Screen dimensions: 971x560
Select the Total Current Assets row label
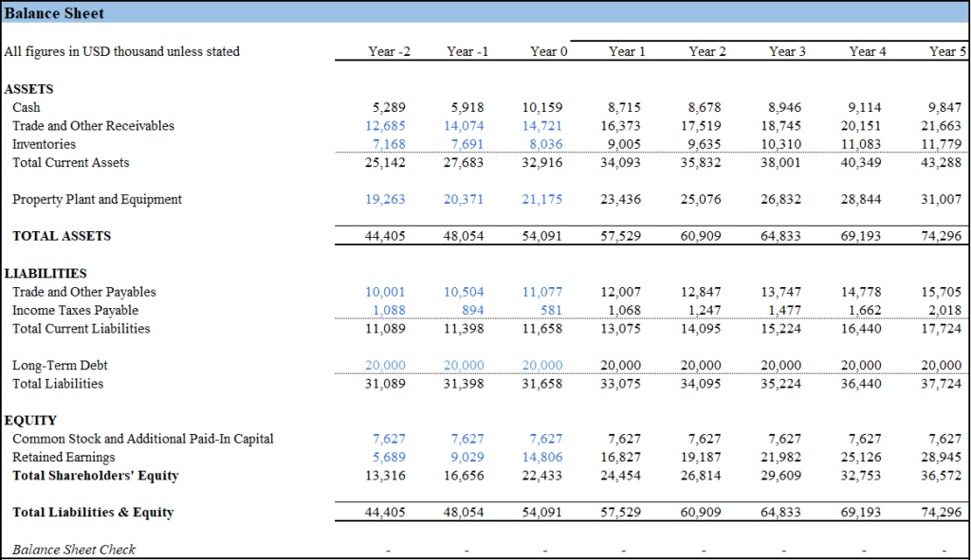point(70,163)
